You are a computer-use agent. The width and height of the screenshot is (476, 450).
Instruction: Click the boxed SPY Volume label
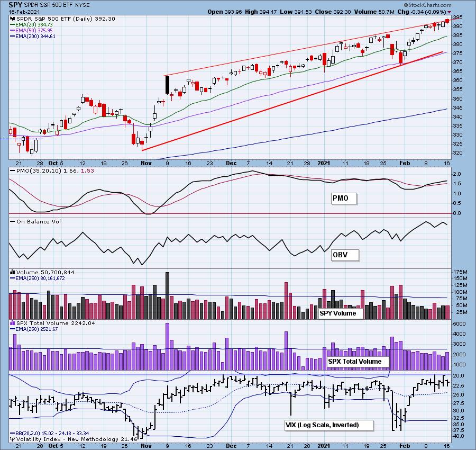pyautogui.click(x=340, y=313)
